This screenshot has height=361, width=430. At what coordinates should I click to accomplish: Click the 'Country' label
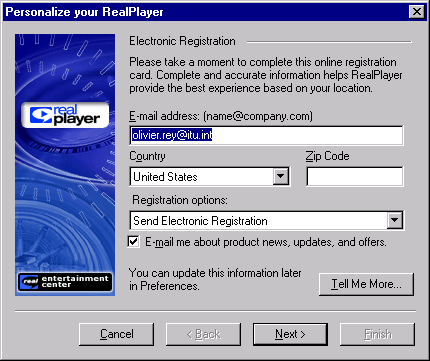pyautogui.click(x=147, y=156)
